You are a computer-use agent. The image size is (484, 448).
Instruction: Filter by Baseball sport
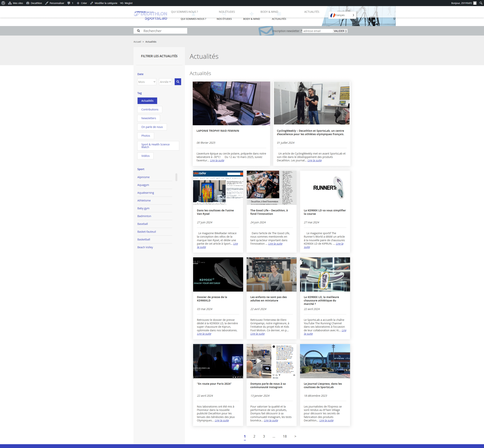coord(142,224)
